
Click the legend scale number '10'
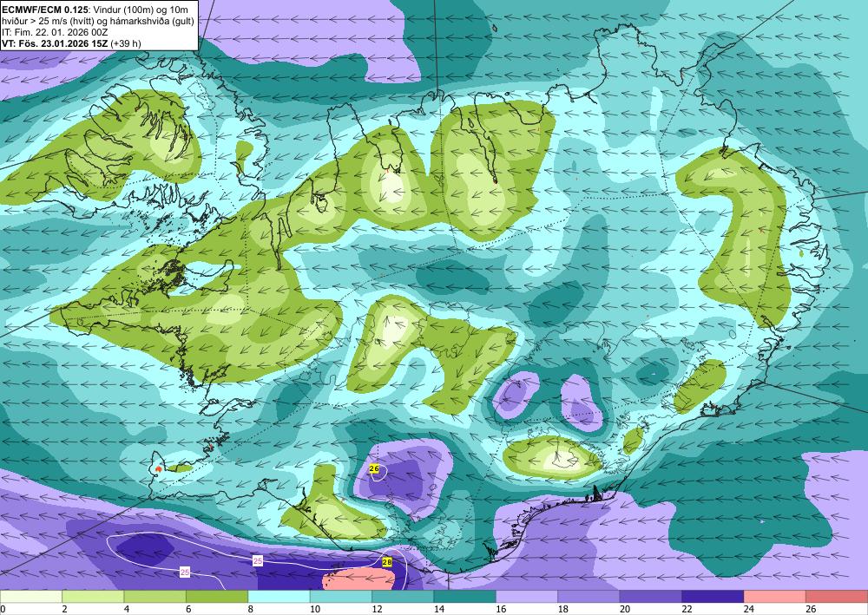pyautogui.click(x=315, y=609)
